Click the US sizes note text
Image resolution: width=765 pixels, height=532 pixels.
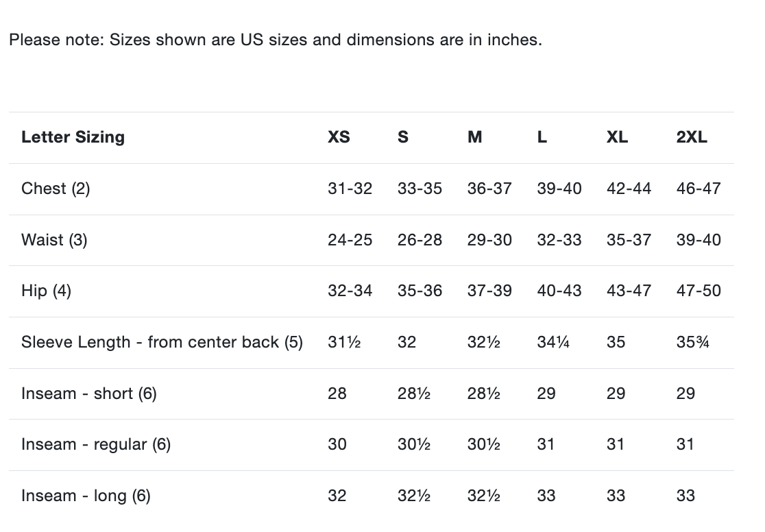(x=275, y=40)
